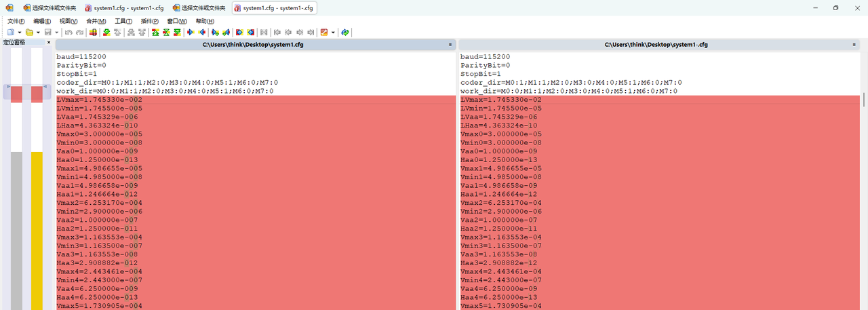Click the 定位窗格 panel title
868x310 pixels.
point(14,42)
